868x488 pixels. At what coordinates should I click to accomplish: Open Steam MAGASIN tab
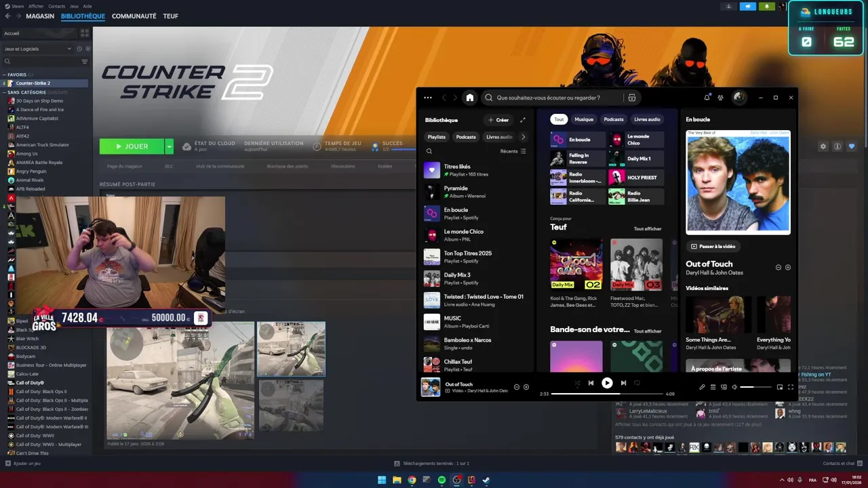pyautogui.click(x=40, y=16)
